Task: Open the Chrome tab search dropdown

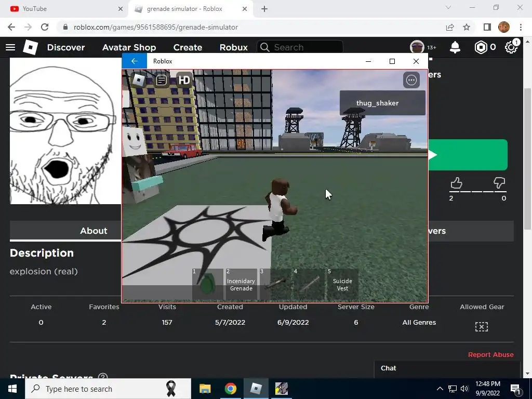Action: (448, 7)
